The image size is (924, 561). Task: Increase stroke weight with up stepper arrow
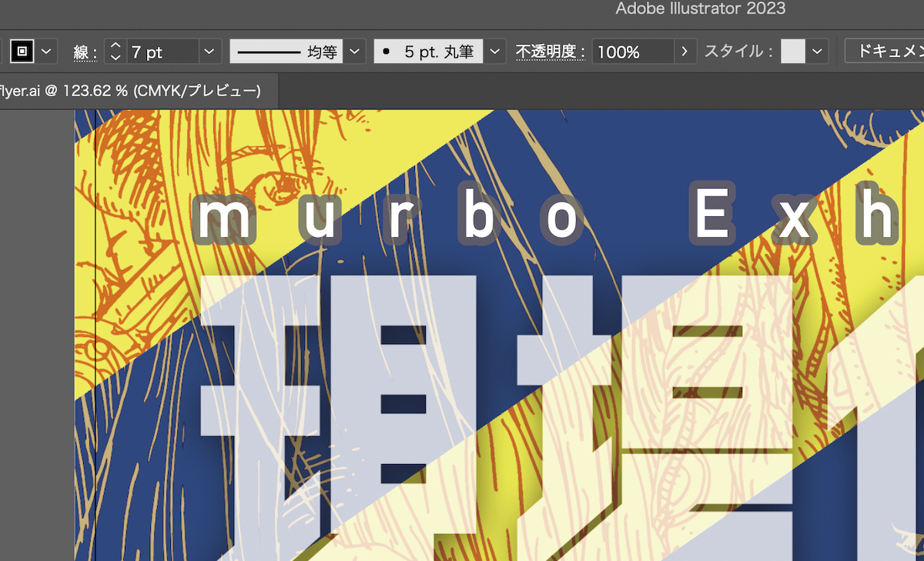(x=115, y=46)
